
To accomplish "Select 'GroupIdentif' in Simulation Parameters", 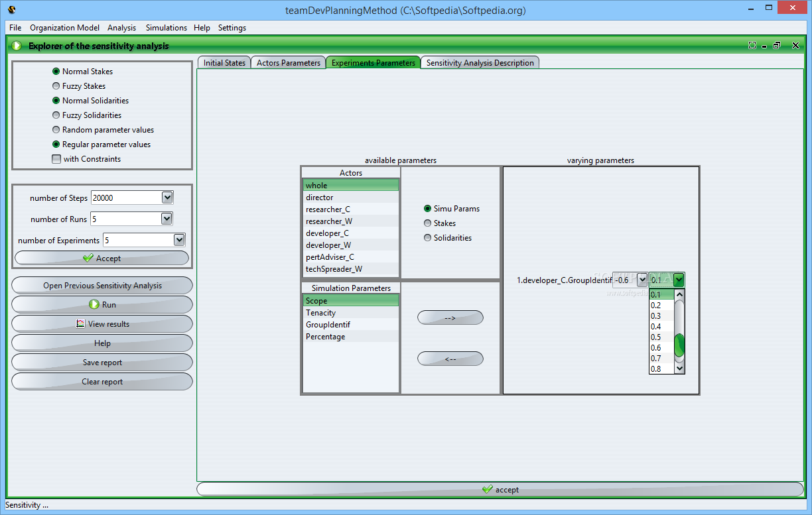I will pyautogui.click(x=351, y=325).
